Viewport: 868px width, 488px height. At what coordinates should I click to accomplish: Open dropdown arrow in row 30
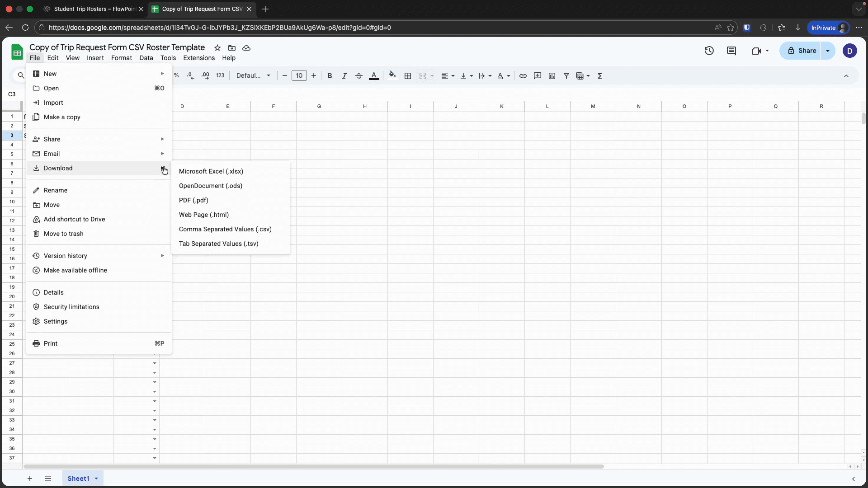(x=155, y=392)
